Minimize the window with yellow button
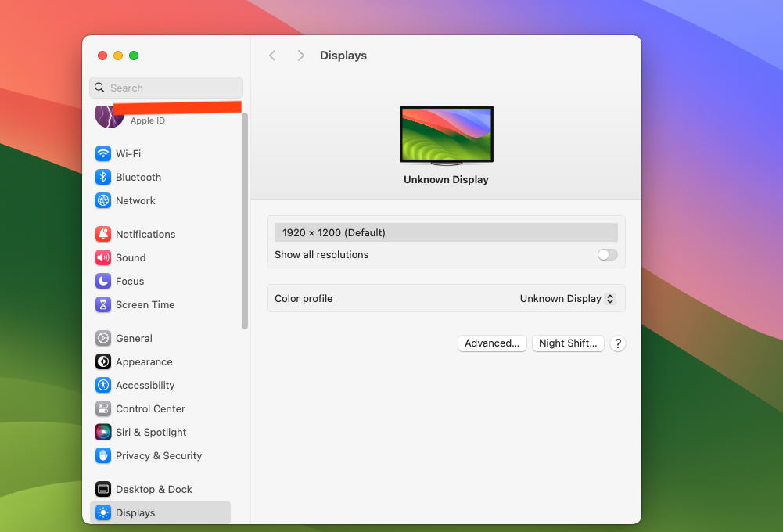This screenshot has width=783, height=532. click(x=118, y=56)
